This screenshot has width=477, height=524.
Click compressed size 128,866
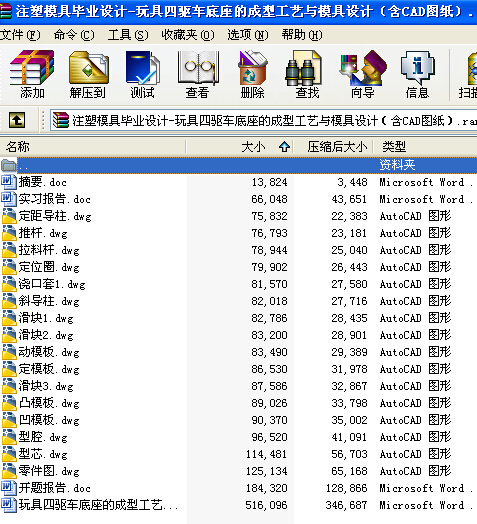point(347,488)
